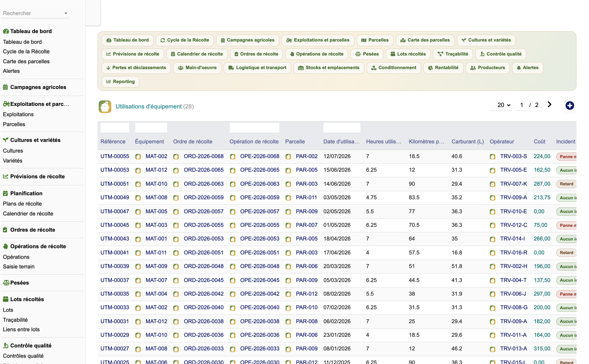
Task: Click sidebar Exploitations tractor icon
Action: (x=6, y=104)
